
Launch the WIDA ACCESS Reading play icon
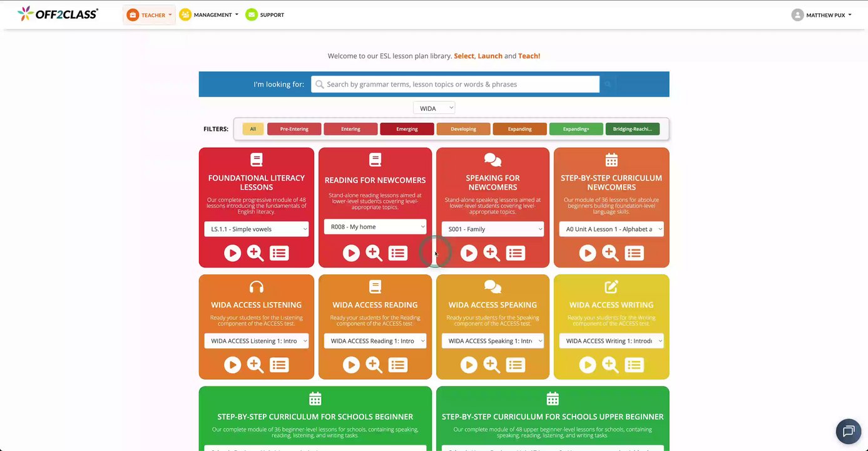click(351, 365)
